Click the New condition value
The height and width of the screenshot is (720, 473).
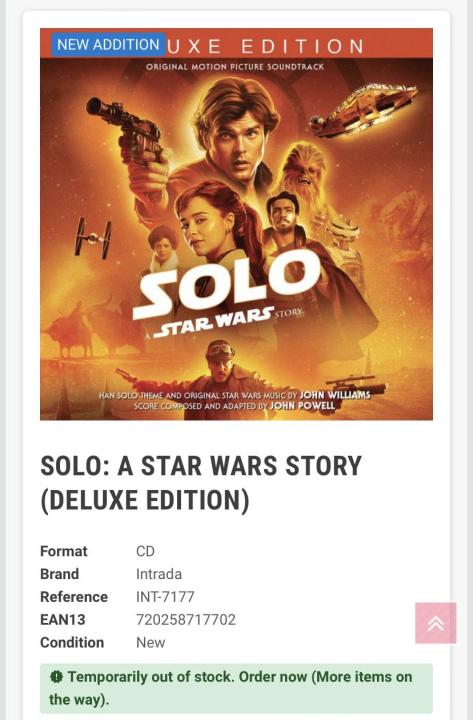click(x=150, y=642)
